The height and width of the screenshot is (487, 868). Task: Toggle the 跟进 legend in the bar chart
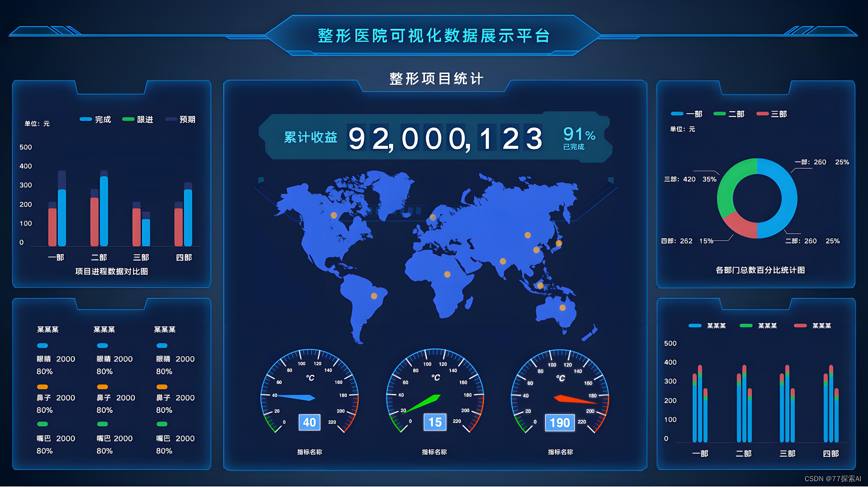coord(129,119)
